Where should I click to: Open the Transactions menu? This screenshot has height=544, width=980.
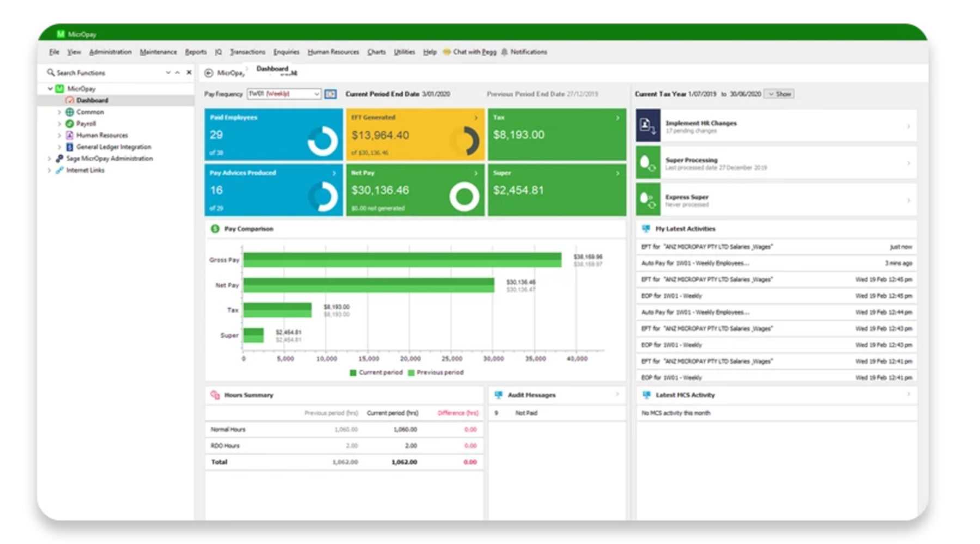247,52
